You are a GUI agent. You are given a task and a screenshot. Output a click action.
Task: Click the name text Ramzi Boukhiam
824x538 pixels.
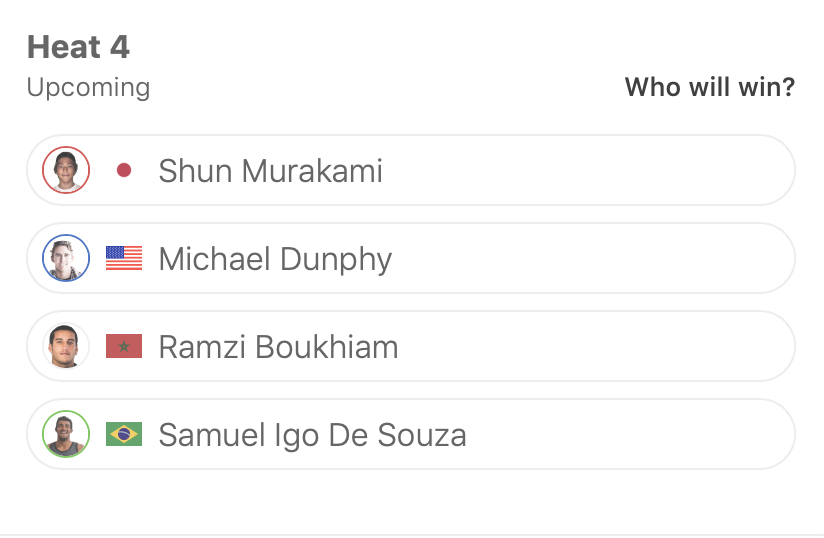(x=278, y=347)
